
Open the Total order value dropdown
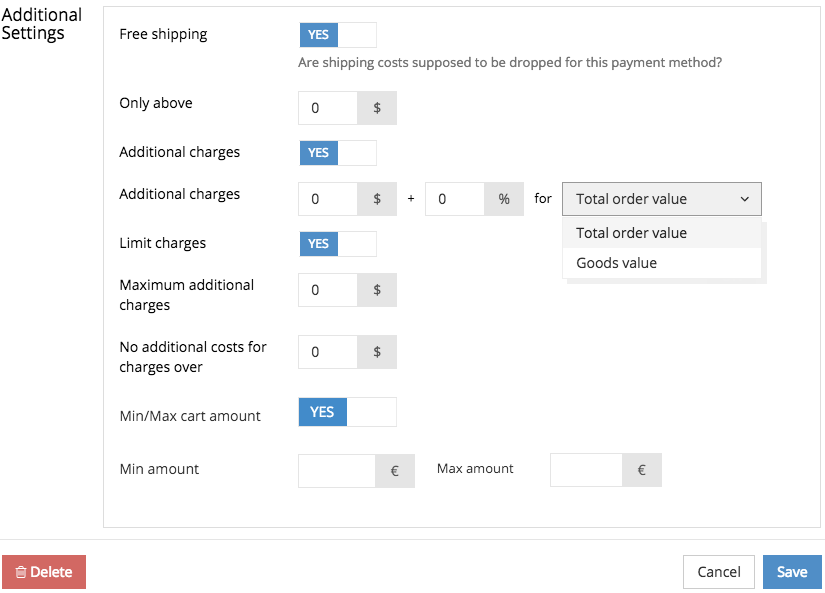[661, 199]
